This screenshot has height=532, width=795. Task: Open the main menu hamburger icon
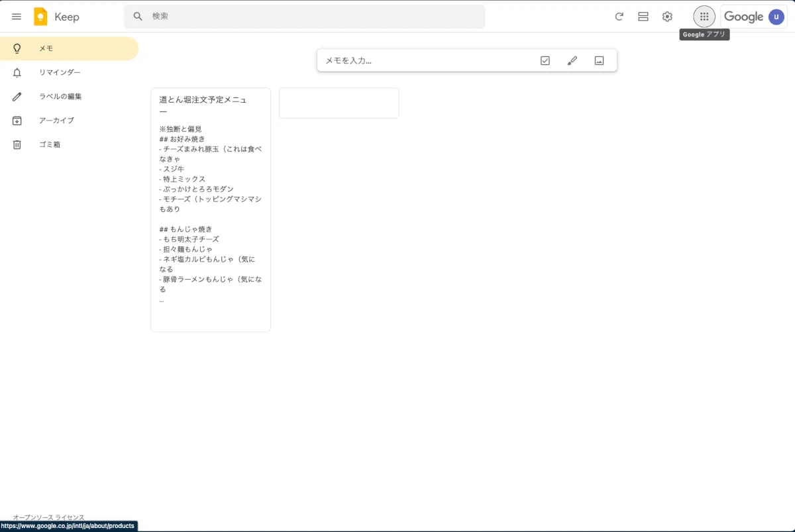tap(17, 17)
